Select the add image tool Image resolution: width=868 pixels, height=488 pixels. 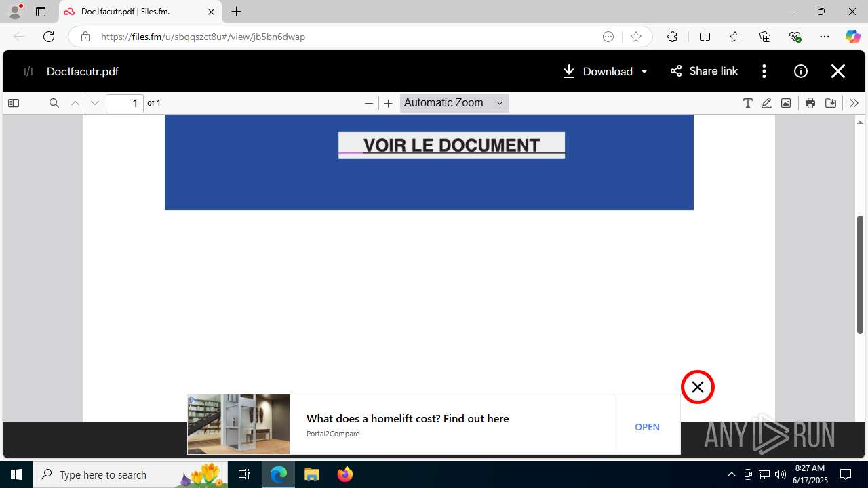point(785,103)
